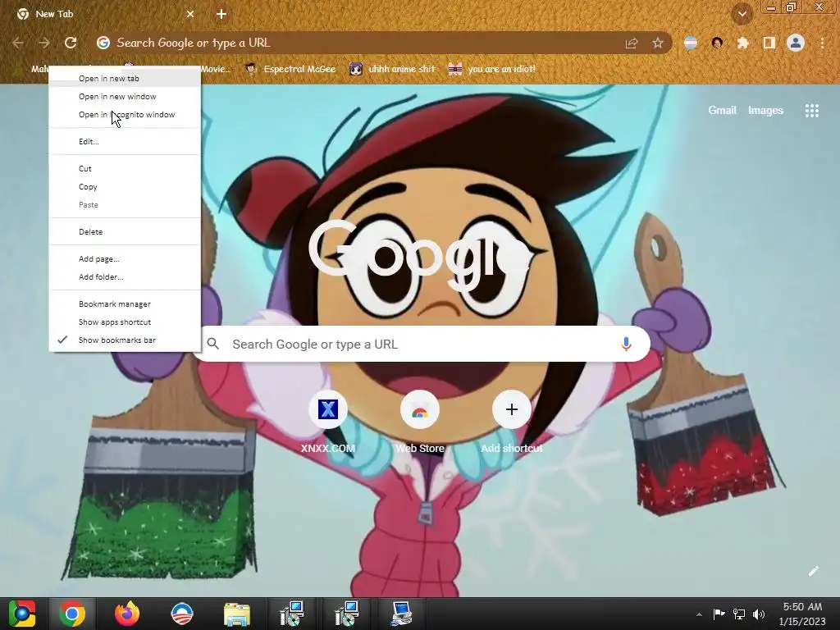Click the striped flag extension icon
The height and width of the screenshot is (630, 840).
[691, 43]
